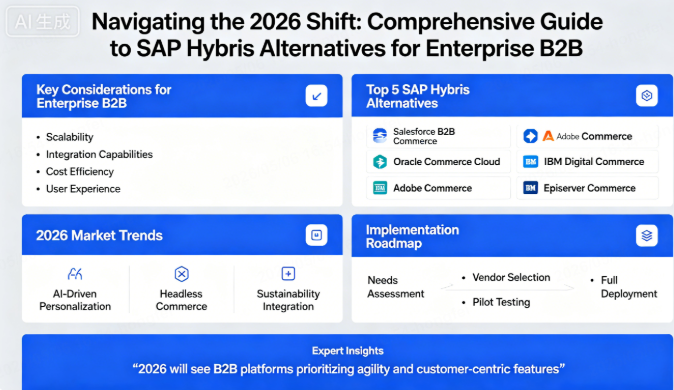674x390 pixels.
Task: Click the 'IBM Digital Commerce' label
Action: coord(594,162)
